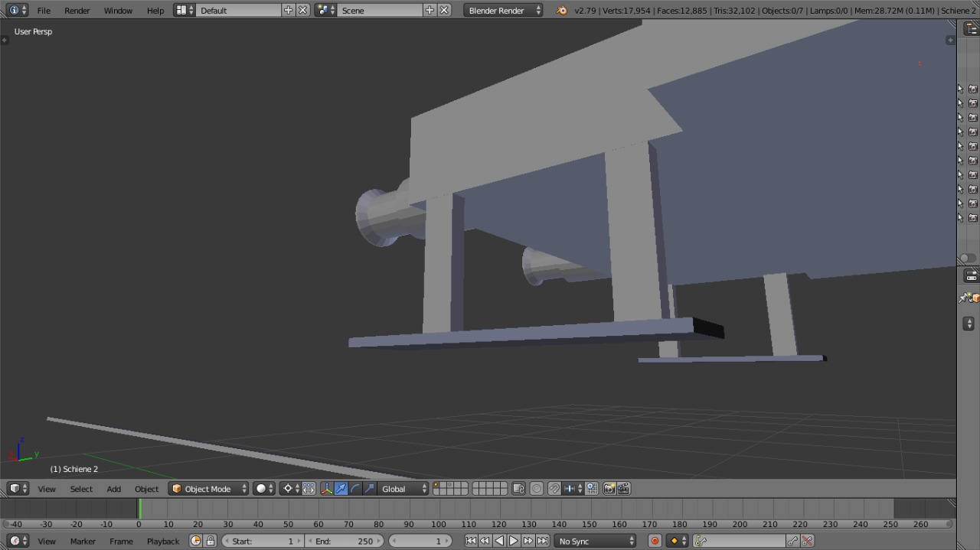Click the Blender logo icon in header
The height and width of the screenshot is (550, 980).
coord(562,11)
